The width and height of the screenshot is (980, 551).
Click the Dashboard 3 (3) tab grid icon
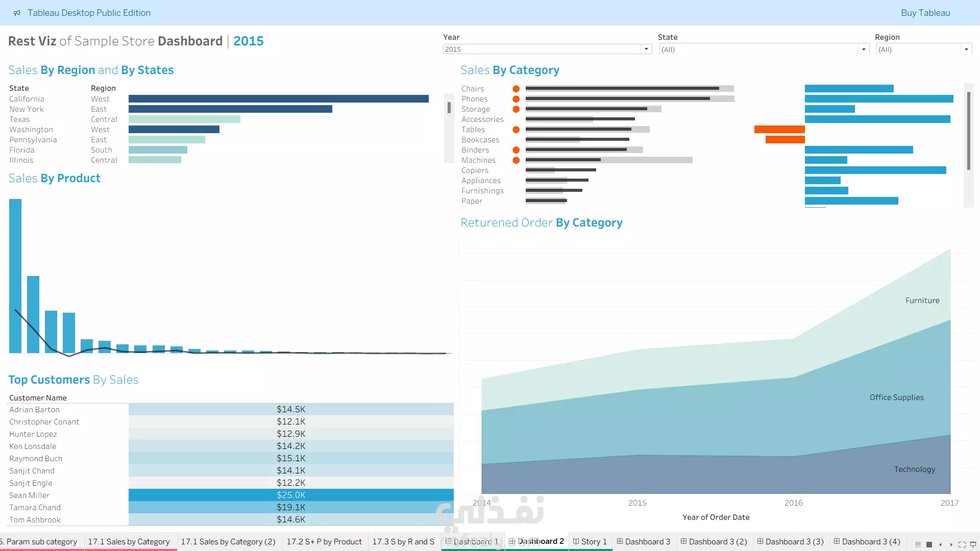click(760, 541)
